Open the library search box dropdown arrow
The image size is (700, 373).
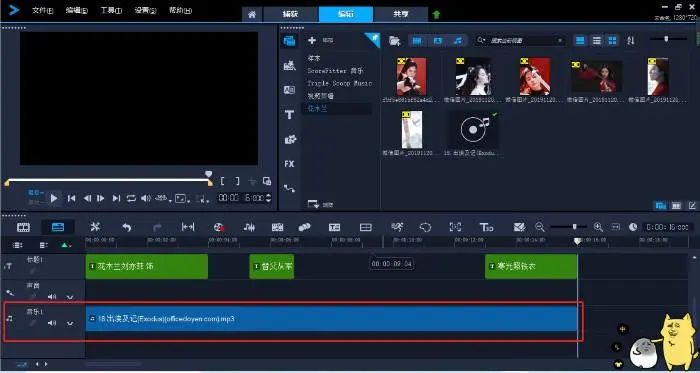(560, 41)
